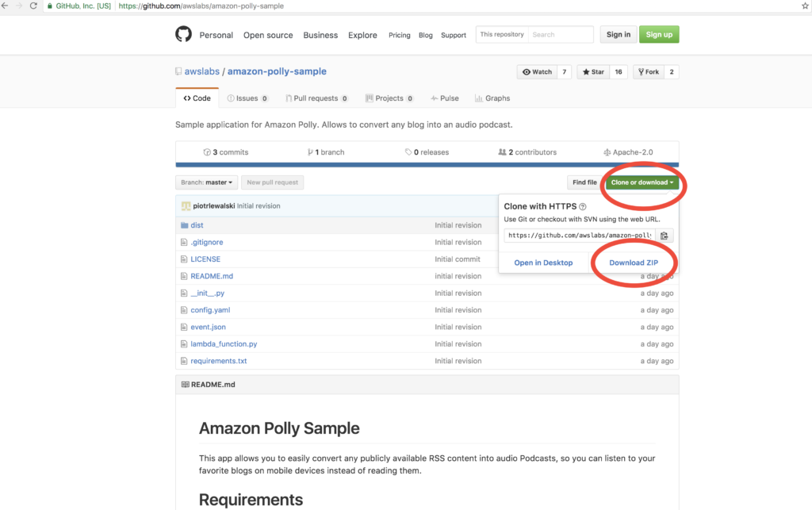
Task: Click the New pull request button
Action: [273, 182]
